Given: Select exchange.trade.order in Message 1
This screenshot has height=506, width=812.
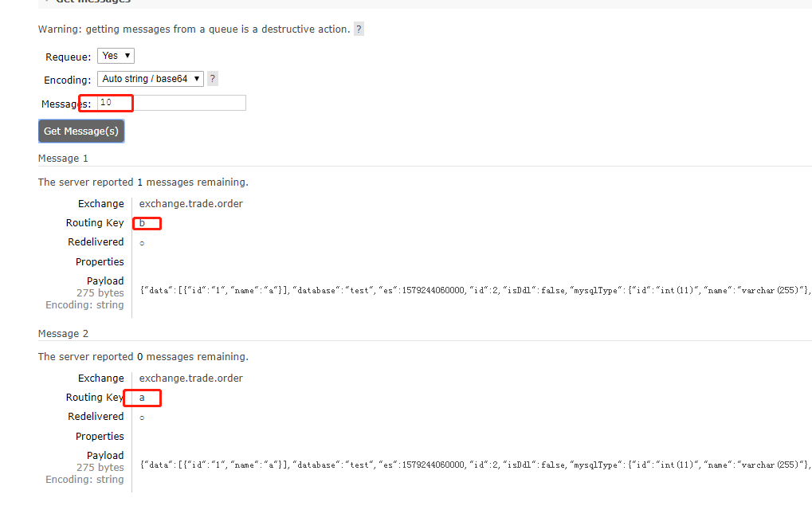Looking at the screenshot, I should tap(190, 203).
